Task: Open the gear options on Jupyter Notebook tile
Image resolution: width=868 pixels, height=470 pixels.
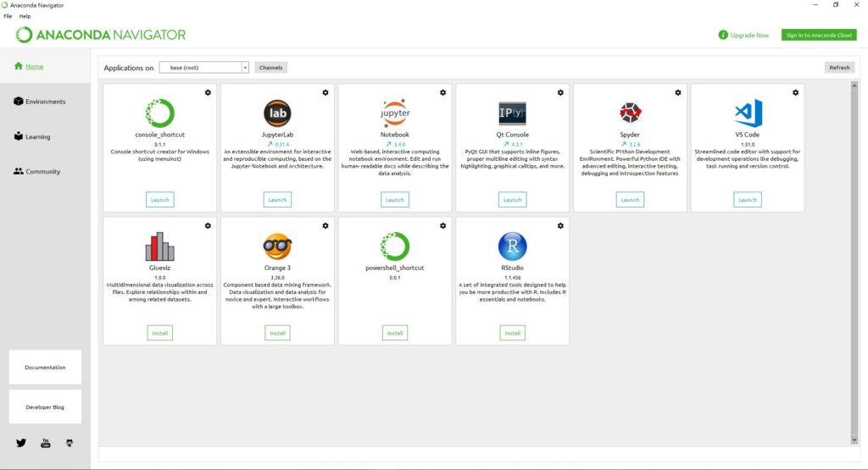Action: pos(442,92)
